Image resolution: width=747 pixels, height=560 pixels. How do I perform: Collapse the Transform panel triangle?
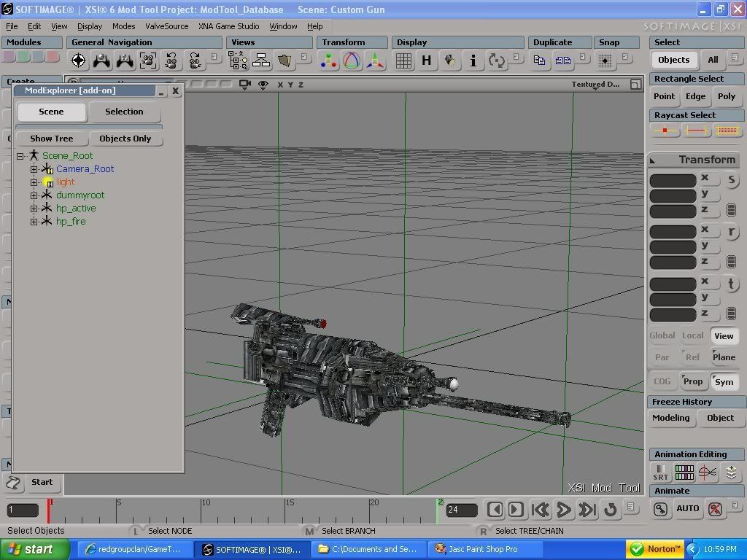pyautogui.click(x=653, y=161)
